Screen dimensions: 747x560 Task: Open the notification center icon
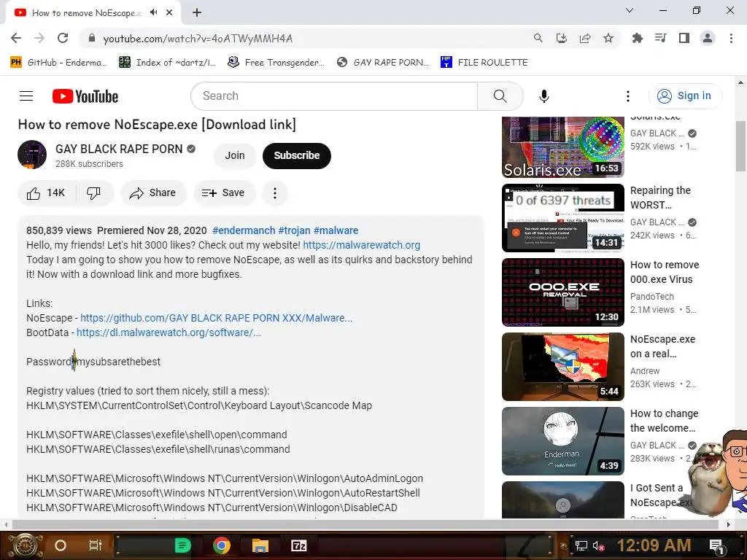[716, 546]
